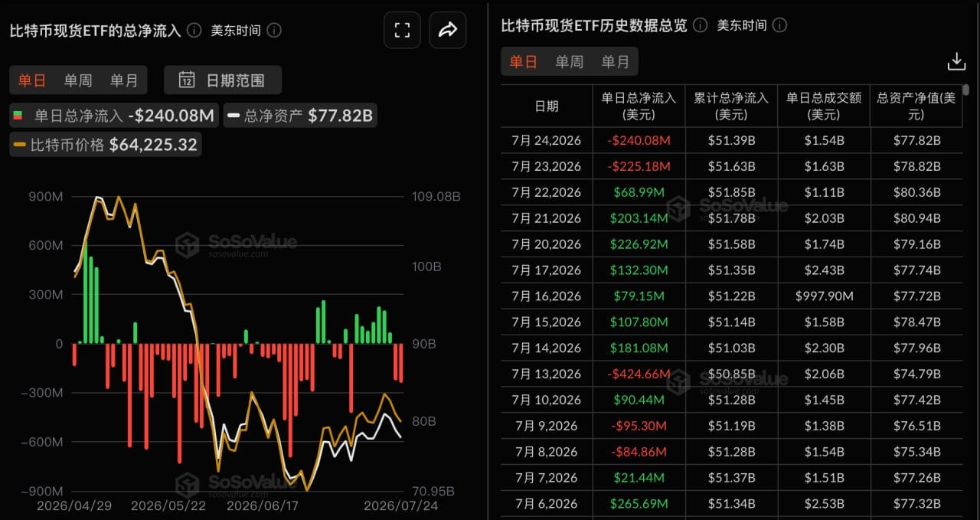The width and height of the screenshot is (980, 520).
Task: Click the 日期 column header
Action: pyautogui.click(x=547, y=106)
